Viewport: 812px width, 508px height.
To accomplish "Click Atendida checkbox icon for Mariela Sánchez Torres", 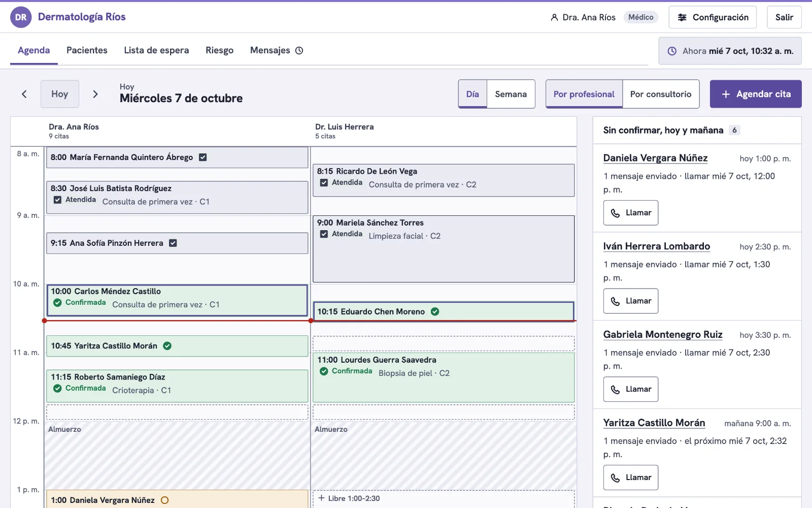I will tap(324, 234).
